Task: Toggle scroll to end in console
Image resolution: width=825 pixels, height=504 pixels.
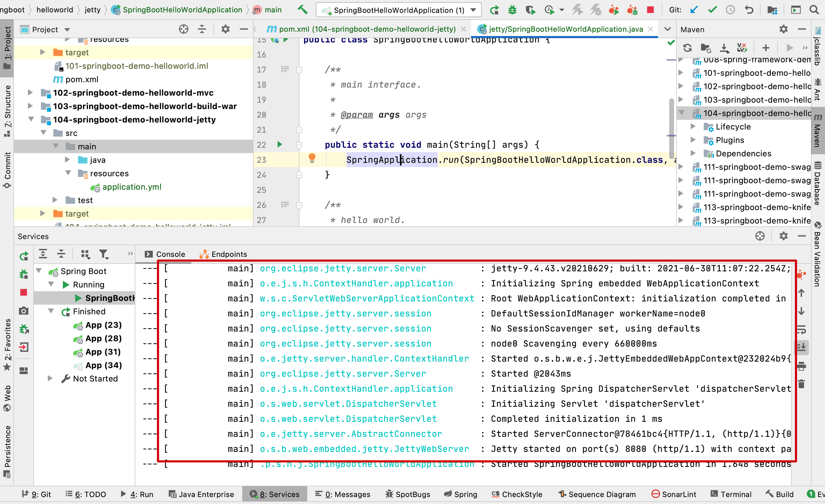Action: point(801,347)
